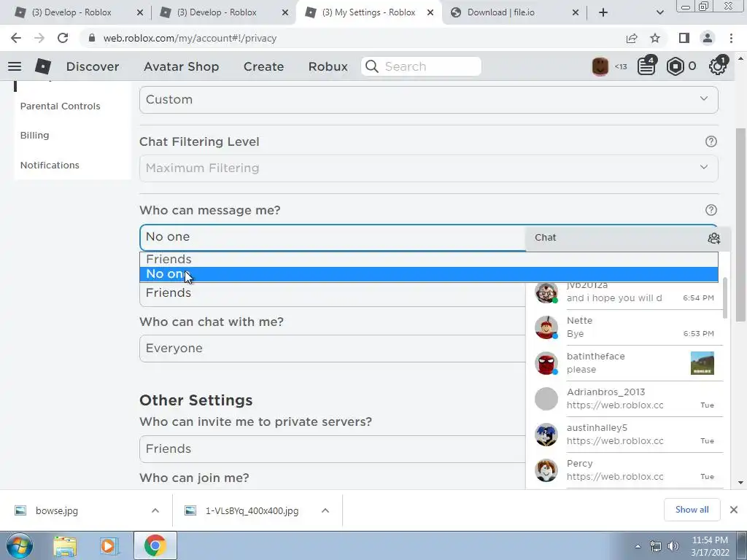Click the help icon beside Chat Filtering Level

[711, 141]
